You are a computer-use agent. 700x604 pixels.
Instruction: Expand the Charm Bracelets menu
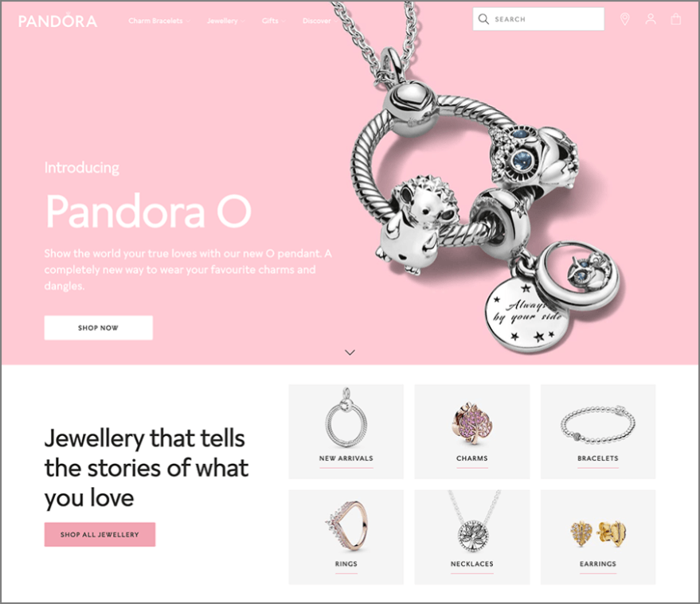[159, 21]
